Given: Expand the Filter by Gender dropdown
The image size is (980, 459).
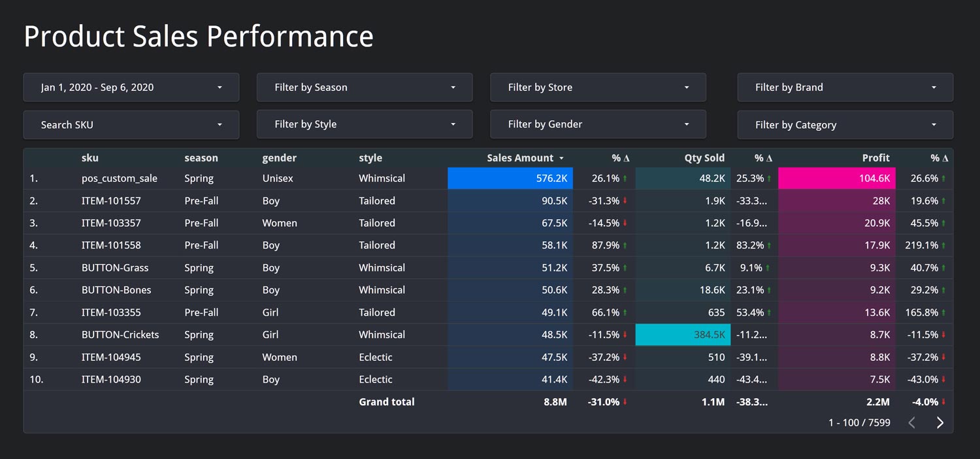Looking at the screenshot, I should [598, 124].
